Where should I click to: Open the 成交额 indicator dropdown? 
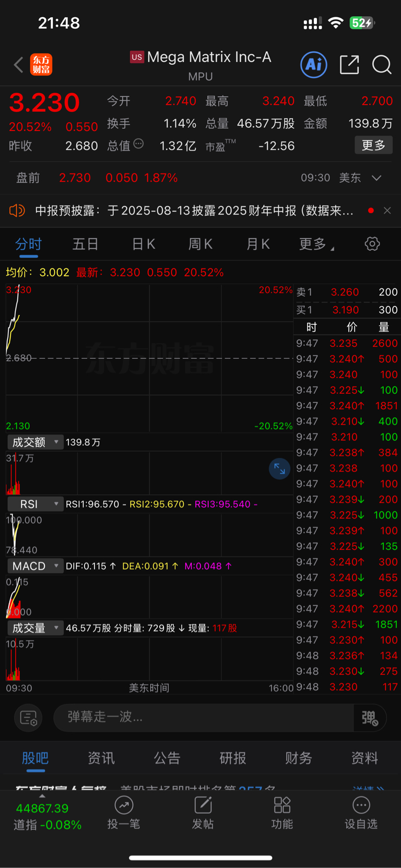pos(36,442)
